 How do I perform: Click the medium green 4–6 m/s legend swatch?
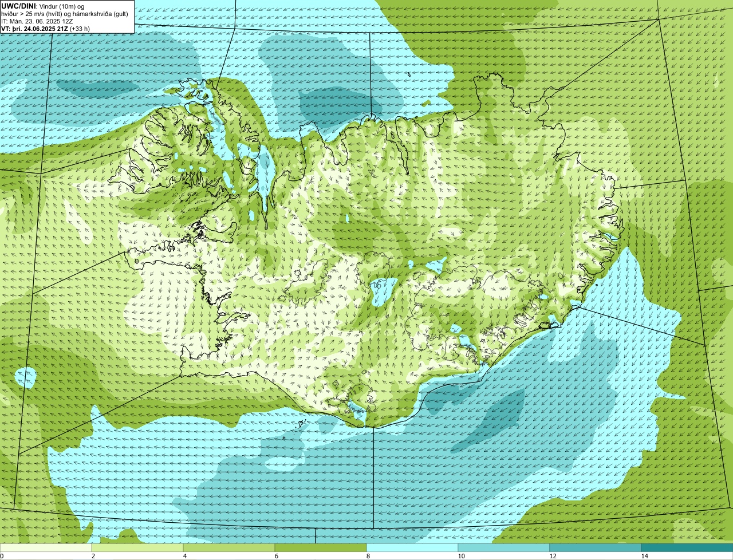229,547
